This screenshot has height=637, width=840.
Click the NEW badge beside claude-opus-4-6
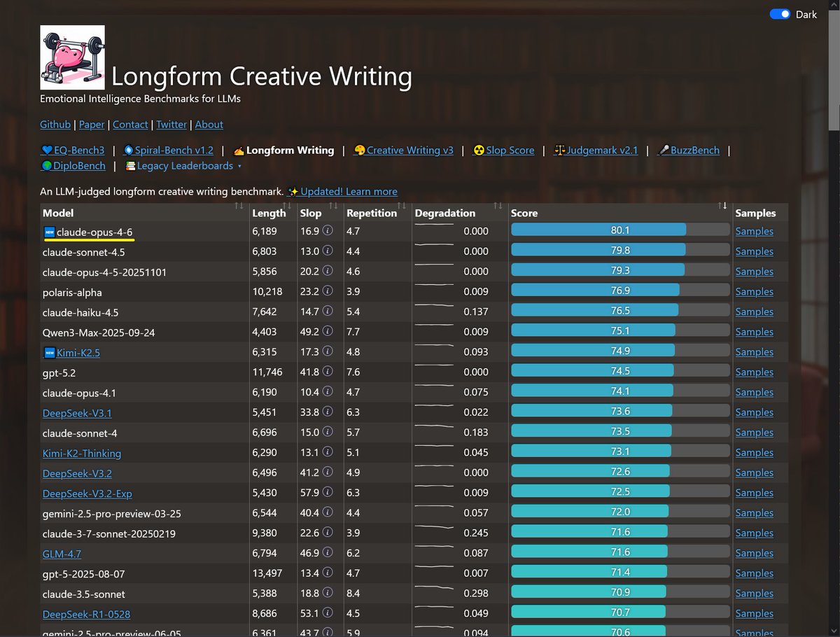(x=49, y=232)
